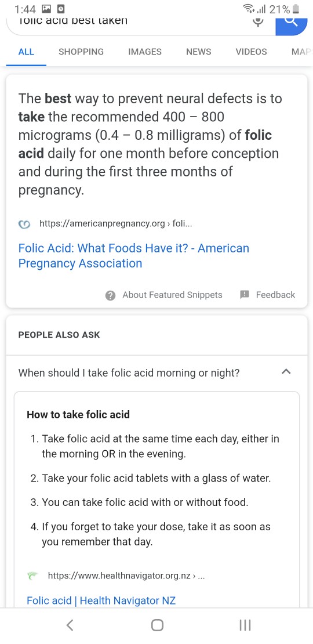Open the recent apps navigation button
Screen dimensions: 313x644
tap(245, 625)
